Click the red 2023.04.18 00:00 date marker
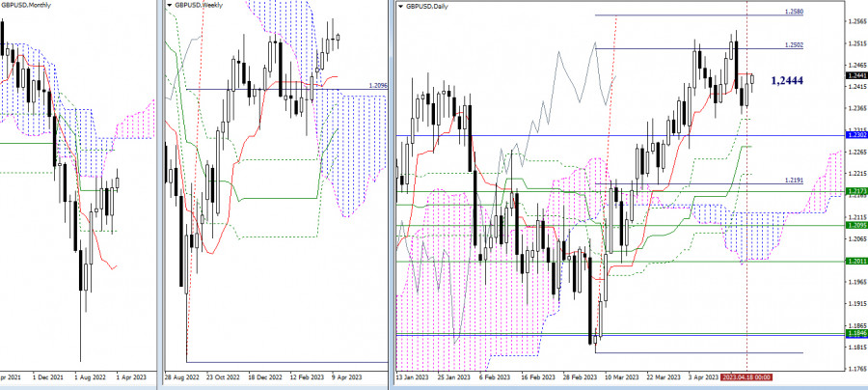 746,376
